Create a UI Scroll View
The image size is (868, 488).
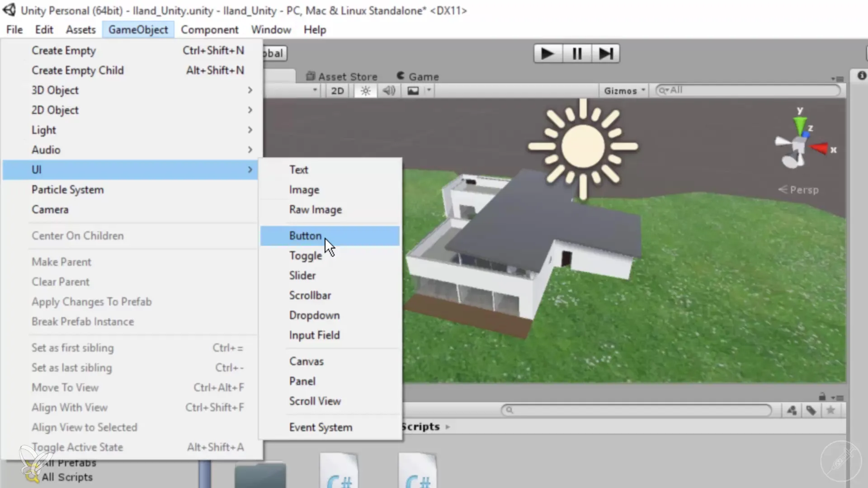[330, 401]
